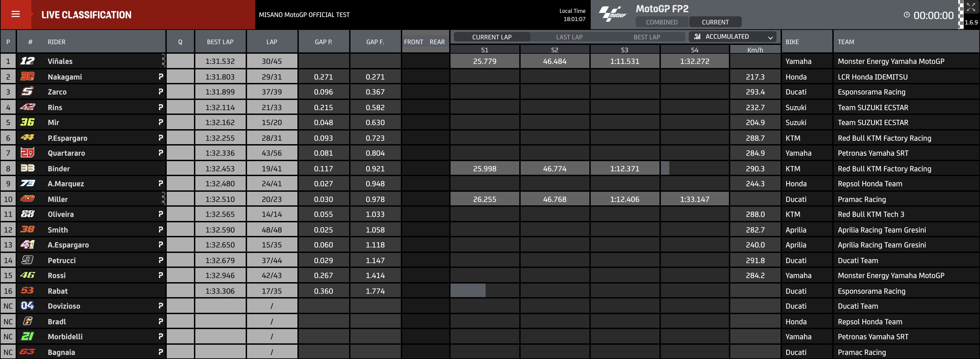The width and height of the screenshot is (980, 359).
Task: Switch to CURRENT classification view
Action: 715,22
